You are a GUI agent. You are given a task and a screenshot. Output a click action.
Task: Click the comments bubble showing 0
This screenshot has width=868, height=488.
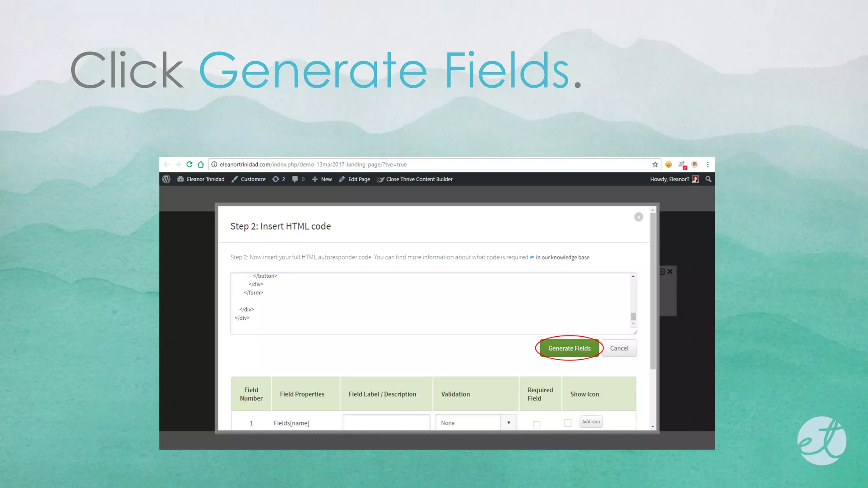[x=298, y=179]
